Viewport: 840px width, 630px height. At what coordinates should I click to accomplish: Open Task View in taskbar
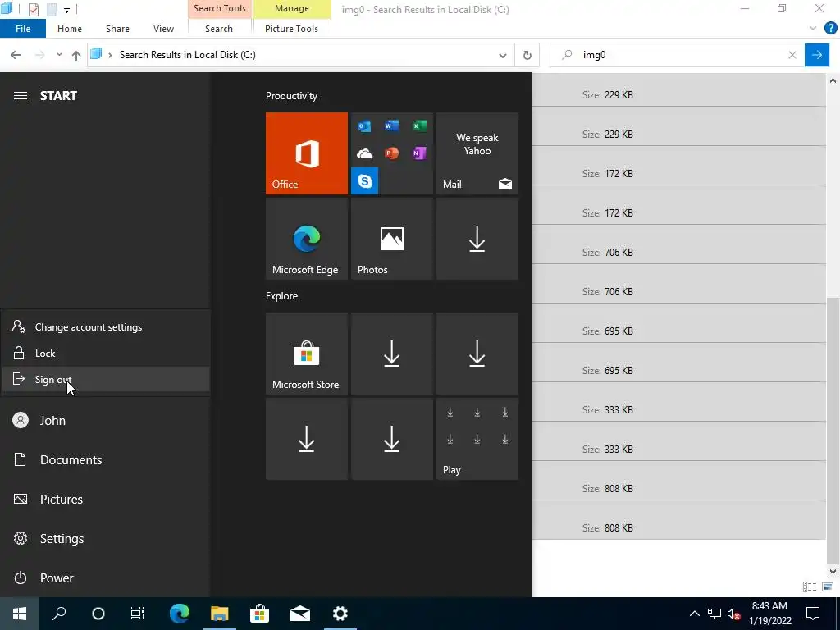pyautogui.click(x=138, y=614)
